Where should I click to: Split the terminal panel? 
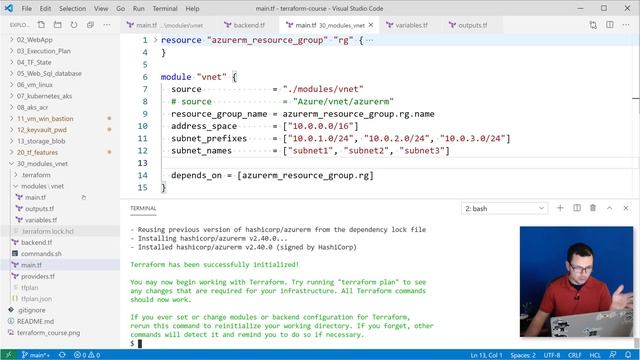point(577,208)
